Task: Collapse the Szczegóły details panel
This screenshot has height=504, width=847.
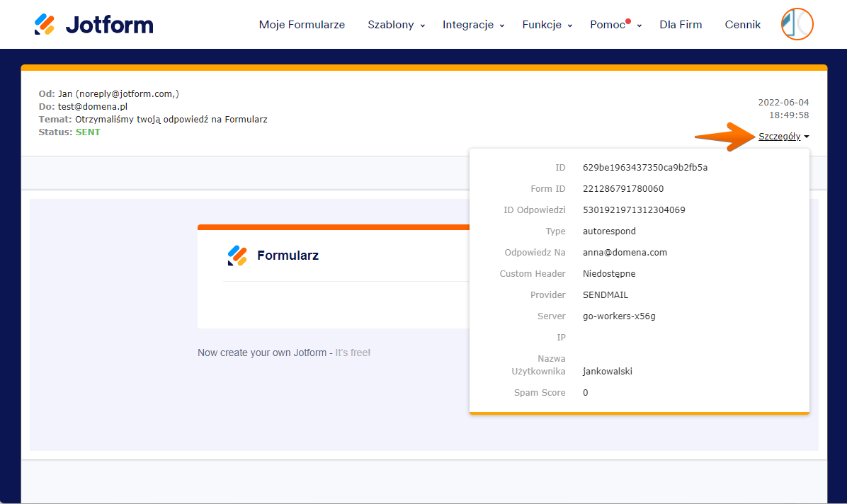Action: pyautogui.click(x=780, y=136)
